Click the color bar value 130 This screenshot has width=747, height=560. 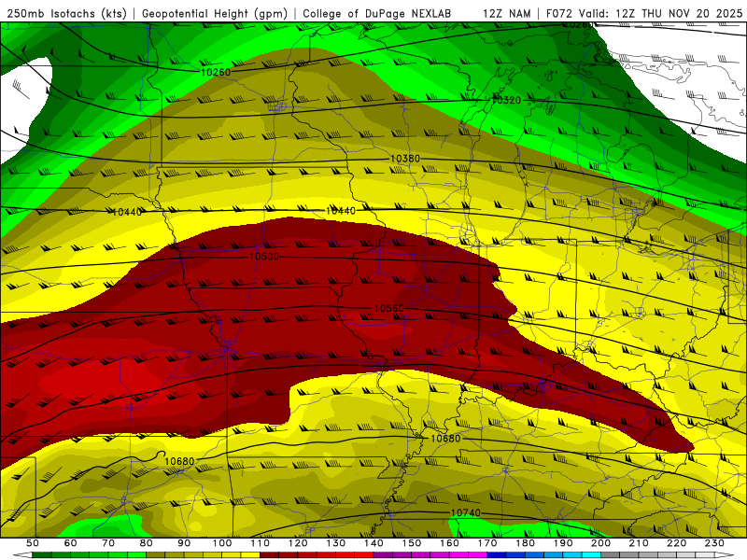336,543
